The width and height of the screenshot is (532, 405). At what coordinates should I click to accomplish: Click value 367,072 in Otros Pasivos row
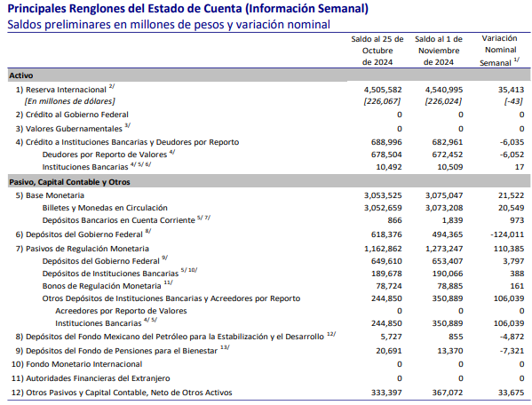tap(447, 393)
